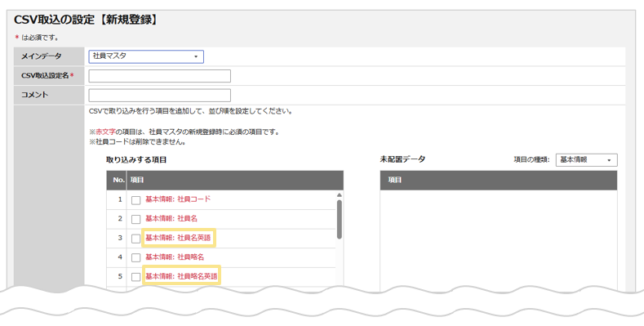Click the 基本情報: 社員コード item text
Image resolution: width=644 pixels, height=326 pixels.
(x=178, y=199)
